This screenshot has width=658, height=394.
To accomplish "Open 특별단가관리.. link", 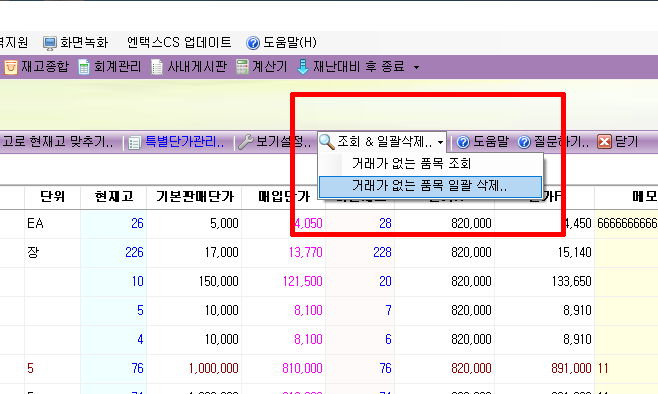I will coord(185,141).
